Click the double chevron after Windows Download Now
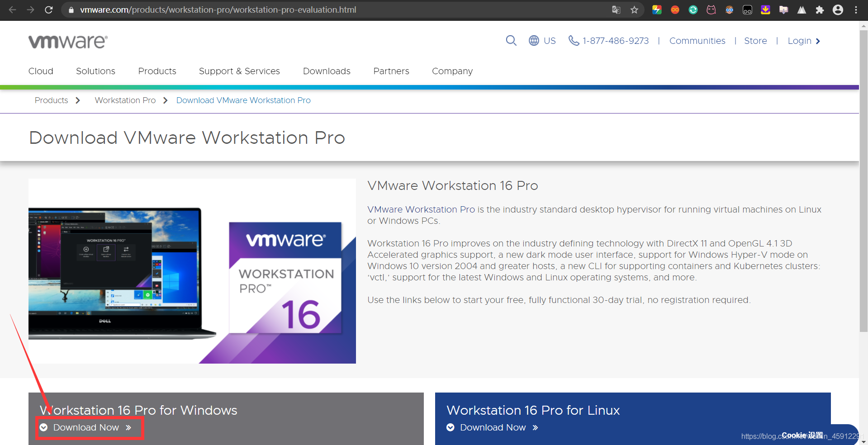Image resolution: width=868 pixels, height=445 pixels. (x=128, y=427)
